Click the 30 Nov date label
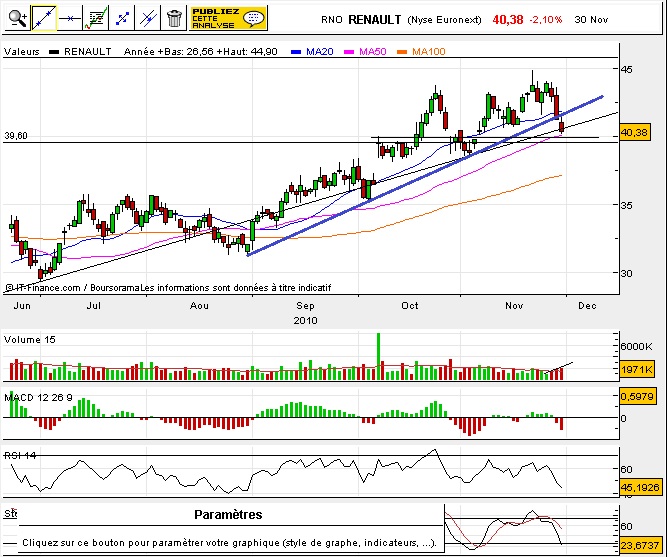This screenshot has height=557, width=667. point(591,20)
